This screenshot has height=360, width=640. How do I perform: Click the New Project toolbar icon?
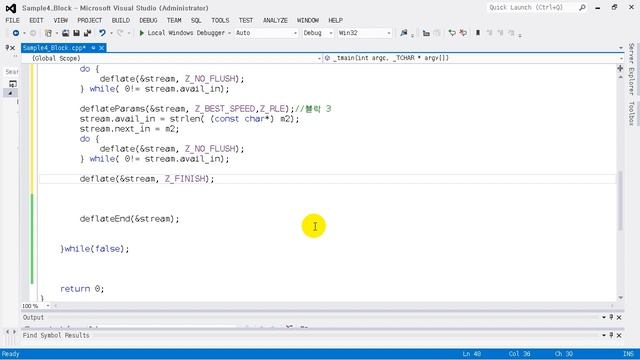pos(48,33)
